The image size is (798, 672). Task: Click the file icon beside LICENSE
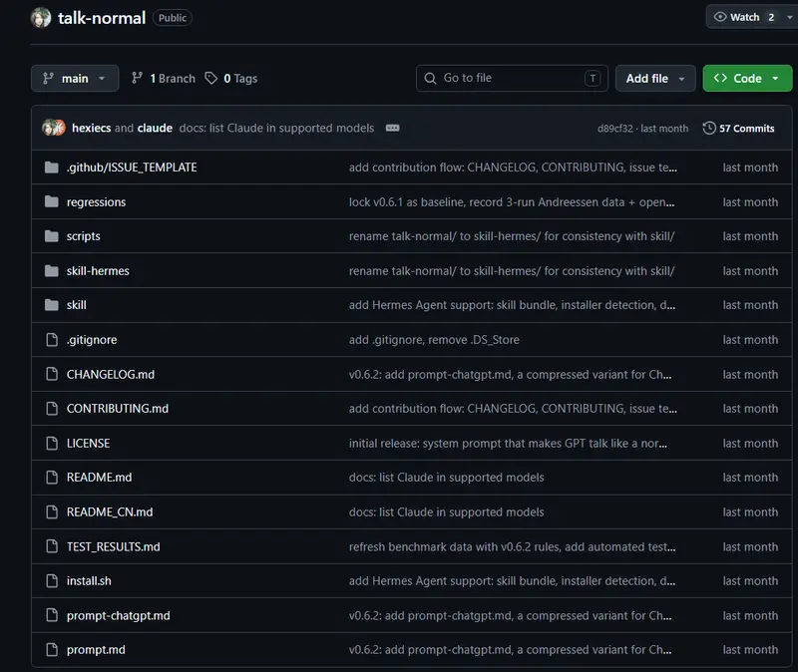click(x=52, y=443)
